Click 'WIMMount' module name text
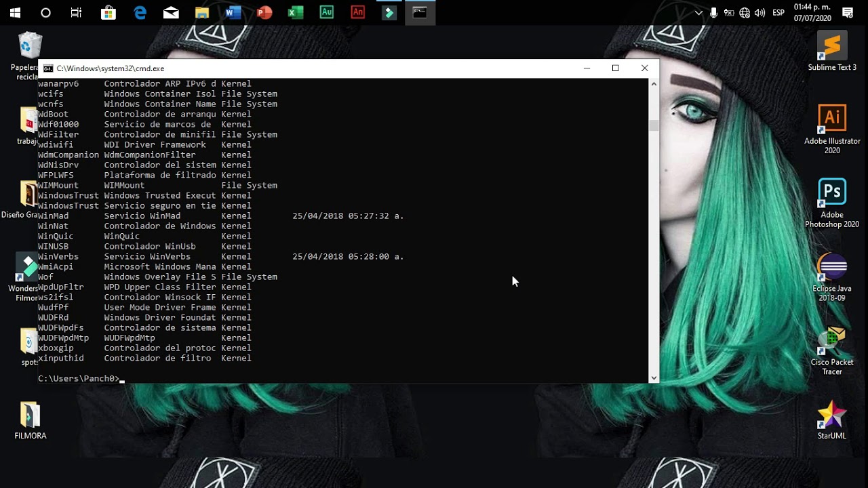 [58, 186]
